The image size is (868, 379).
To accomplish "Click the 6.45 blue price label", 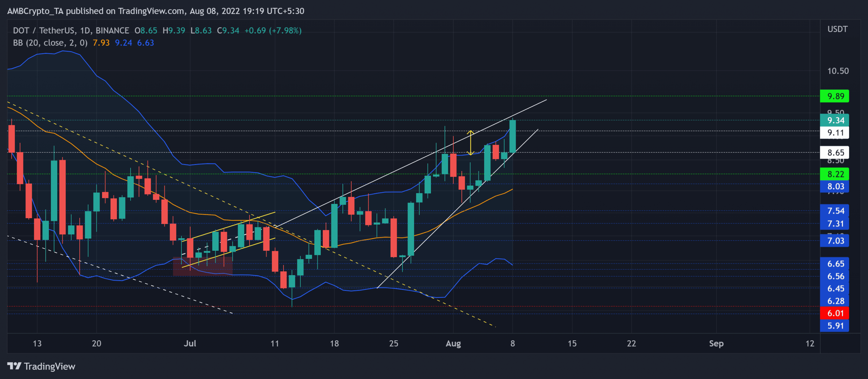I will click(834, 288).
